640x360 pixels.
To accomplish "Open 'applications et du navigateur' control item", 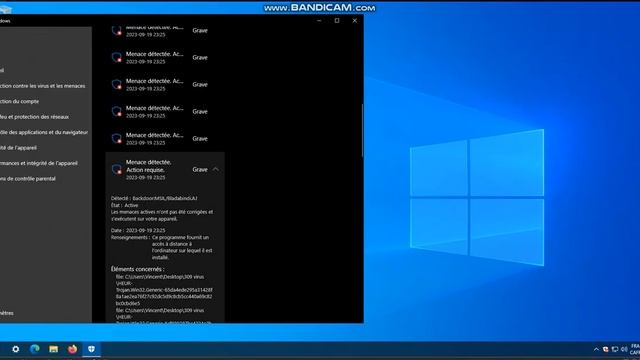I will click(x=44, y=132).
